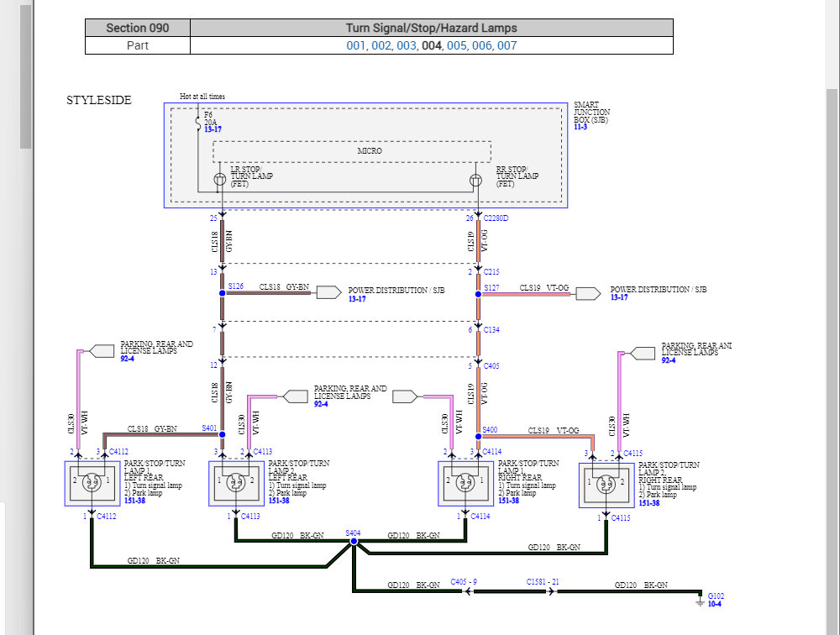Follow the 13-17 reference under fuse F6 20A

click(213, 129)
